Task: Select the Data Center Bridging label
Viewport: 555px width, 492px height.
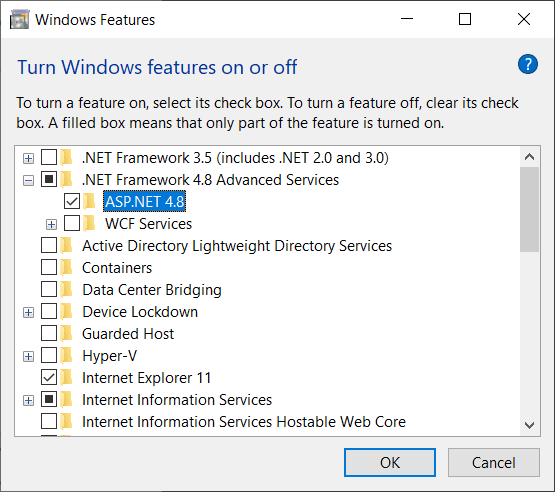Action: click(152, 290)
